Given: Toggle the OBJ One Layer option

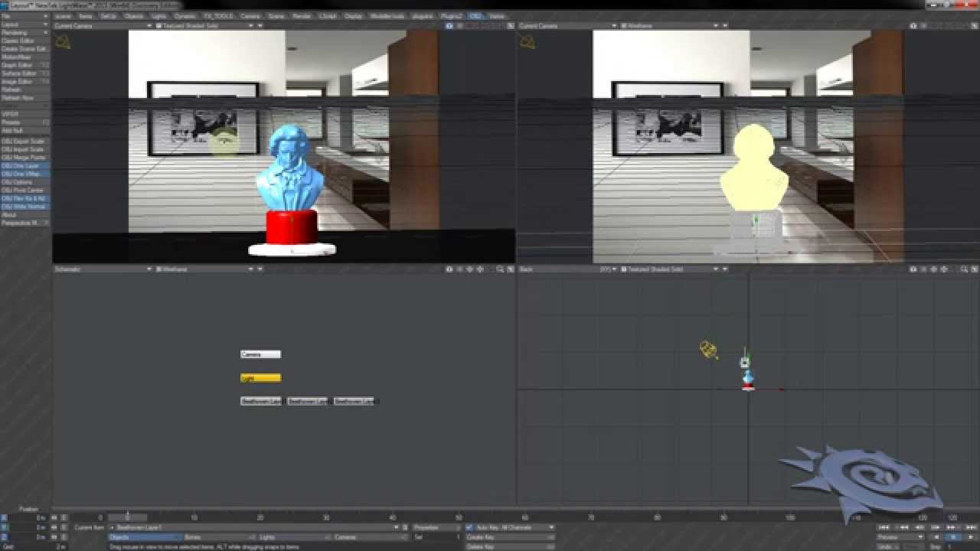Looking at the screenshot, I should pos(24,166).
